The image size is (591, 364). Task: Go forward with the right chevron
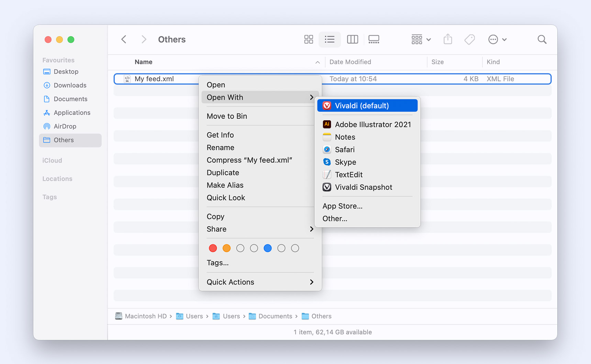pos(144,39)
